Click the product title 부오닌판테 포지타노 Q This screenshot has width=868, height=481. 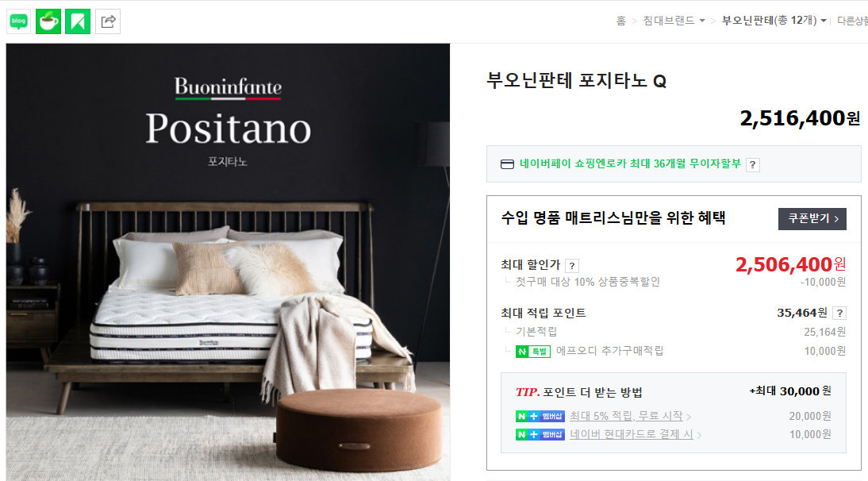[x=576, y=81]
